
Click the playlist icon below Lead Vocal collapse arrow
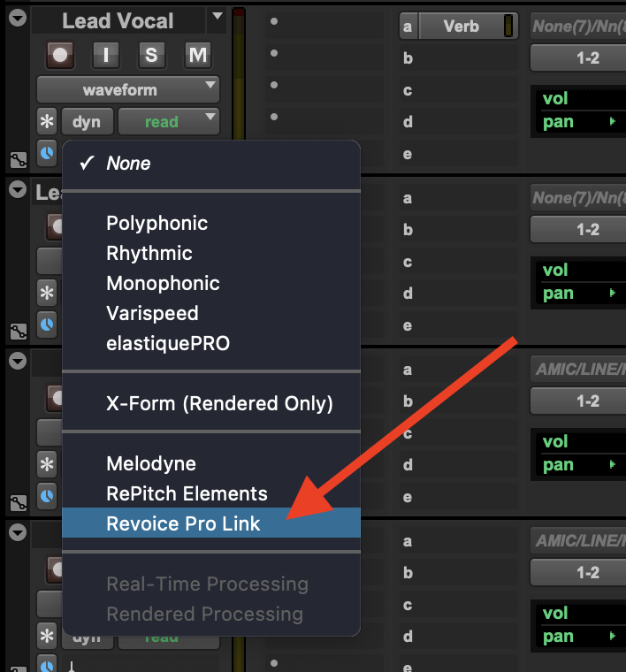pos(17,160)
